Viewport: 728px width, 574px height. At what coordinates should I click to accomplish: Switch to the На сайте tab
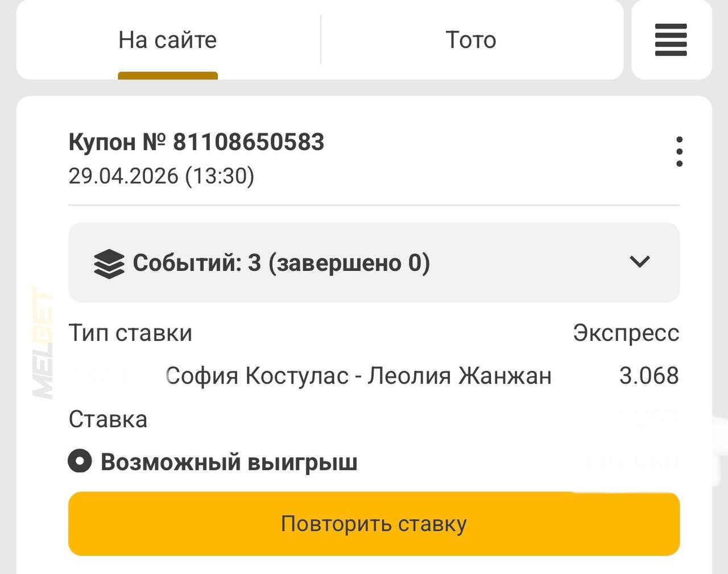click(x=168, y=40)
